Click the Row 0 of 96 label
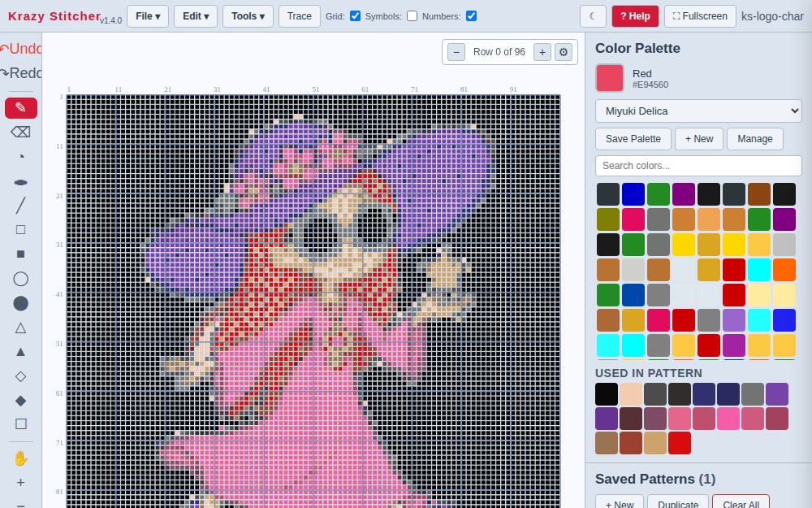 tap(499, 52)
